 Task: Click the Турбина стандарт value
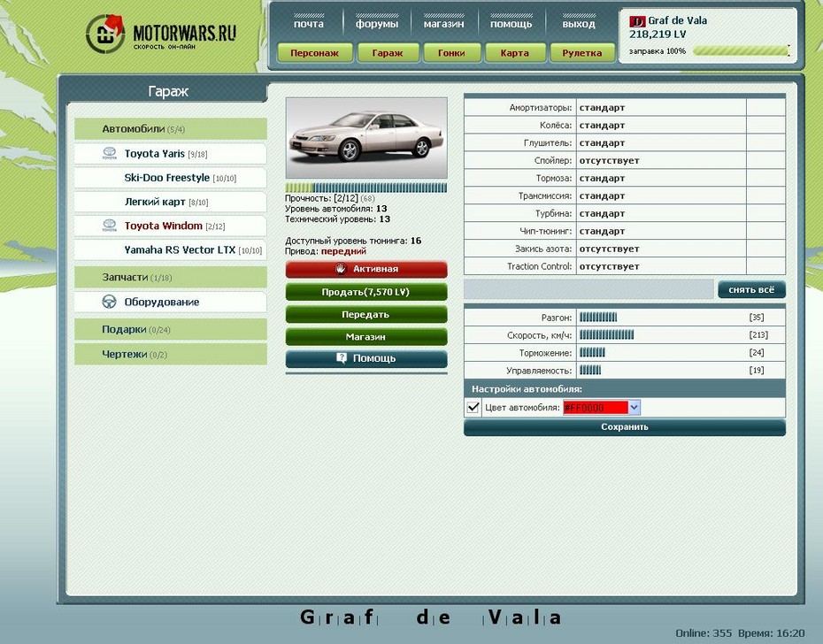point(602,213)
